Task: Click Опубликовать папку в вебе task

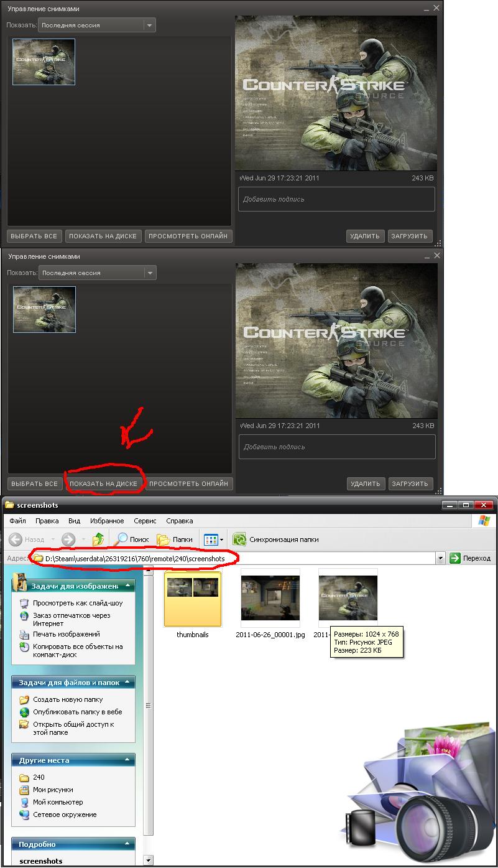Action: tap(78, 712)
